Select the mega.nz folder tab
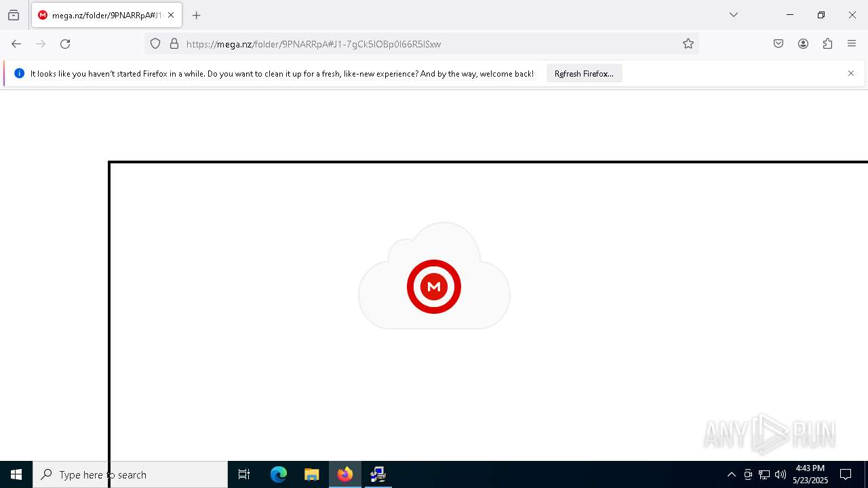Viewport: 868px width, 488px height. pos(106,15)
